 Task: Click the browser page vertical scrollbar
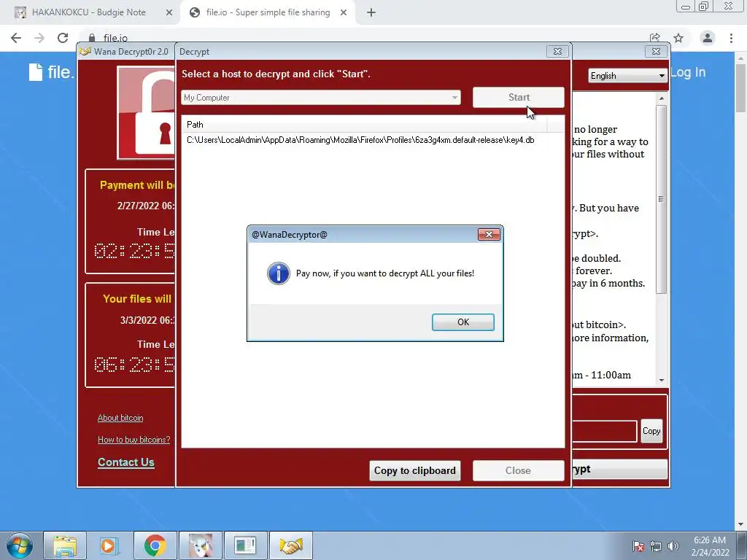point(741,88)
